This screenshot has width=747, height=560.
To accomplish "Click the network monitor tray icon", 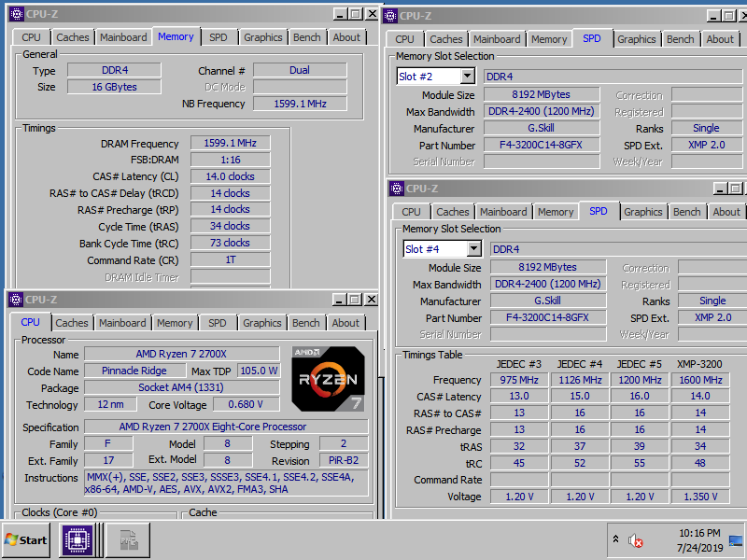I will (736, 540).
